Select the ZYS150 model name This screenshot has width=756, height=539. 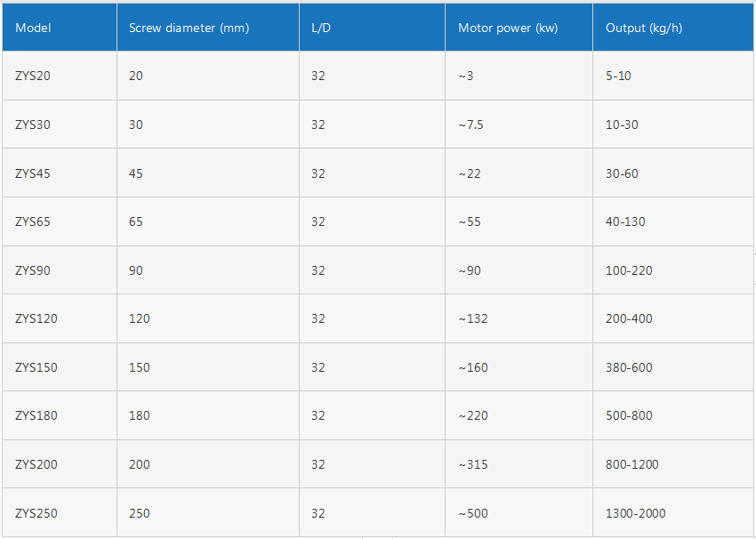[36, 367]
